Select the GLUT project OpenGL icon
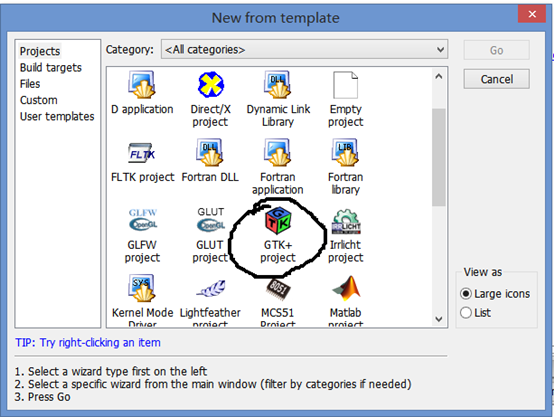The height and width of the screenshot is (417, 554). tap(211, 220)
